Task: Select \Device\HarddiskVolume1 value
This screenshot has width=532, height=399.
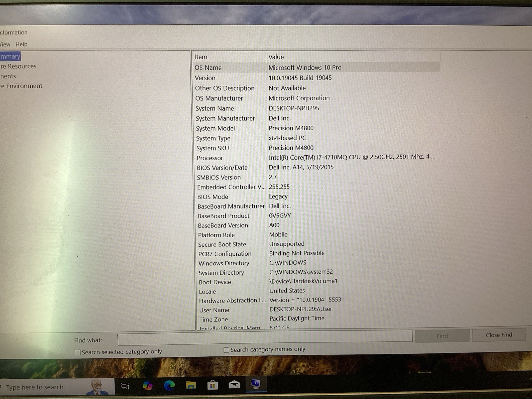Action: click(x=304, y=281)
